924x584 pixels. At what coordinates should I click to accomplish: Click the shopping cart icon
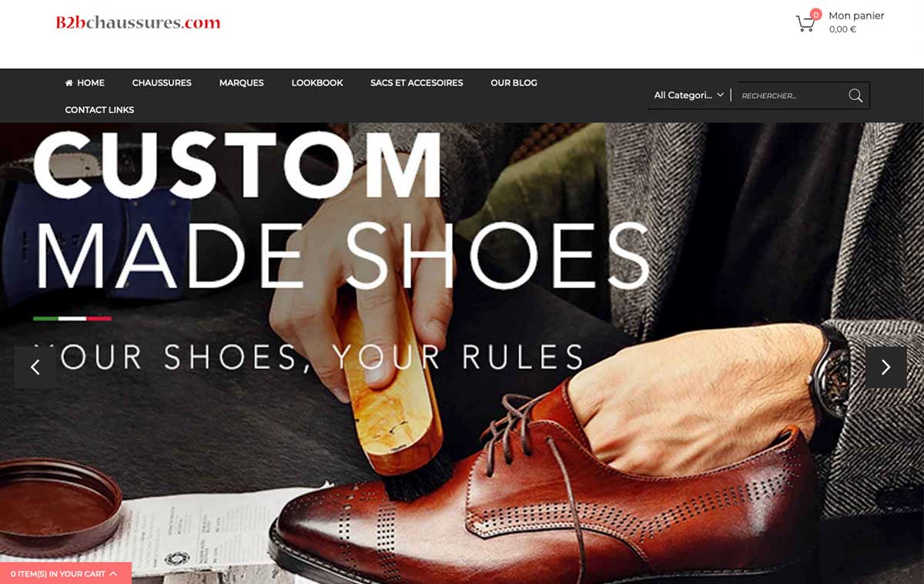[805, 24]
